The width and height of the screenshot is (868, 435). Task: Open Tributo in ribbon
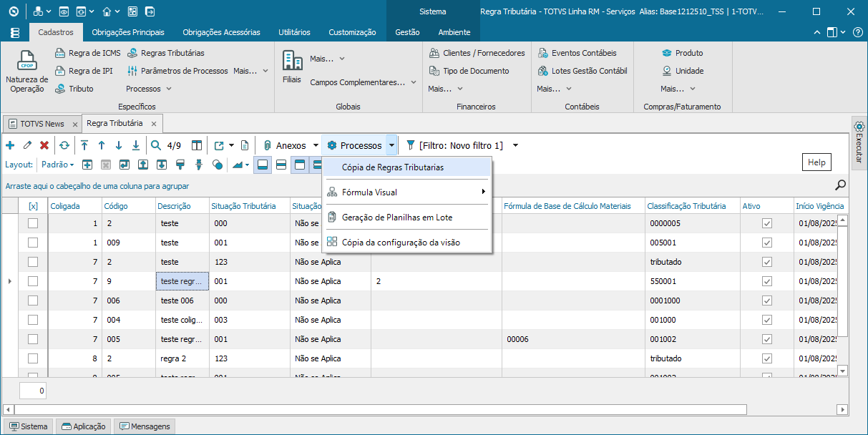74,89
